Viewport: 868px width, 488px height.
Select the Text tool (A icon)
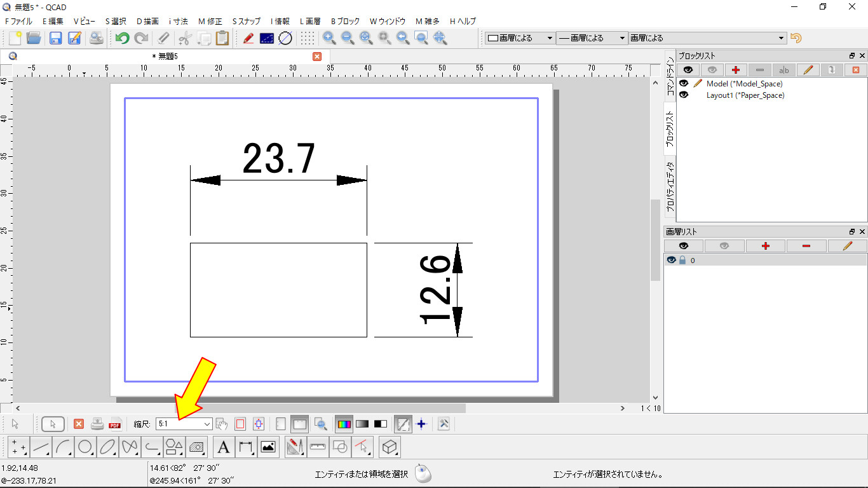click(x=223, y=447)
